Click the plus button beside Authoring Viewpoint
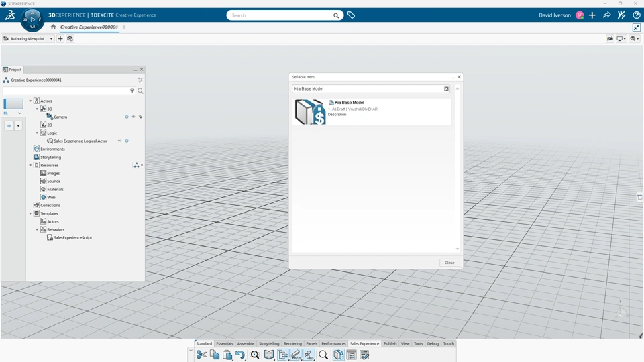Image resolution: width=644 pixels, height=362 pixels. click(x=60, y=39)
